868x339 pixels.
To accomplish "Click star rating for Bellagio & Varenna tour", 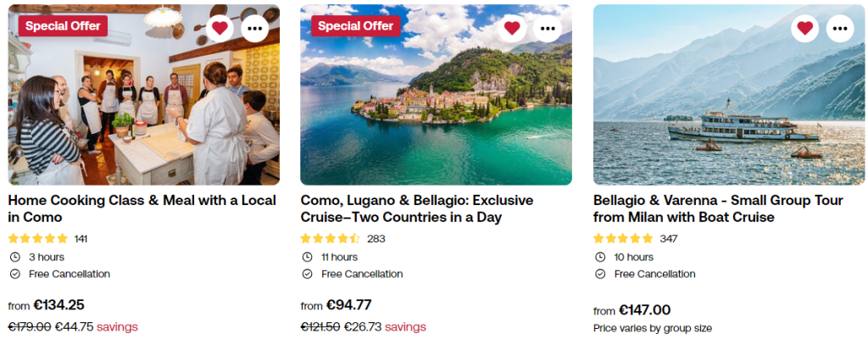I will tap(623, 238).
